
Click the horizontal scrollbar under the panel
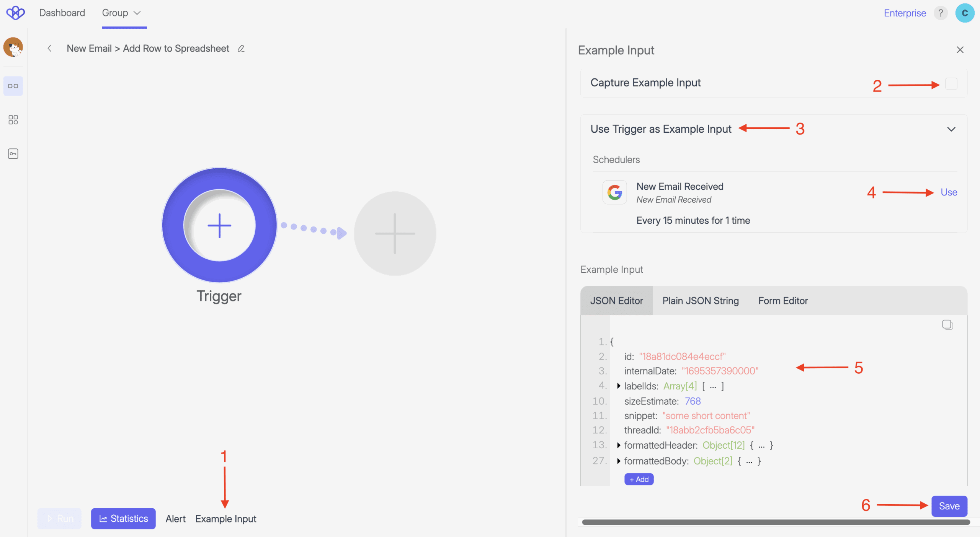point(775,522)
